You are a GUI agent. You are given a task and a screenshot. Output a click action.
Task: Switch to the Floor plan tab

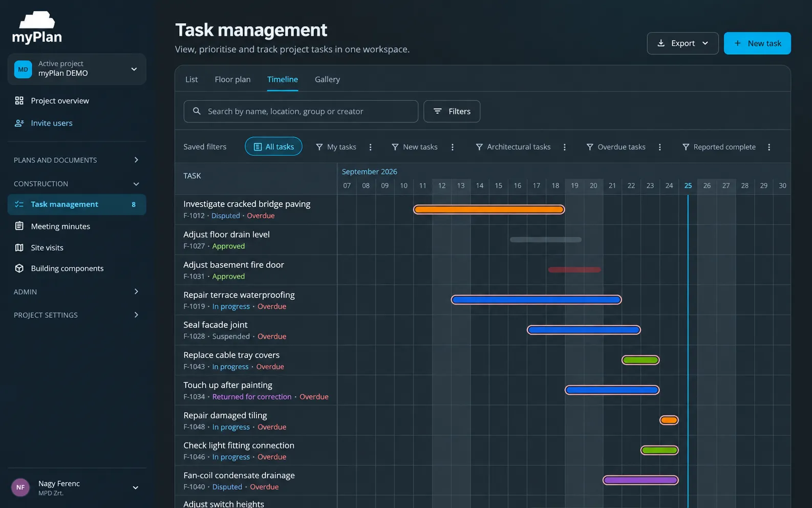[232, 79]
